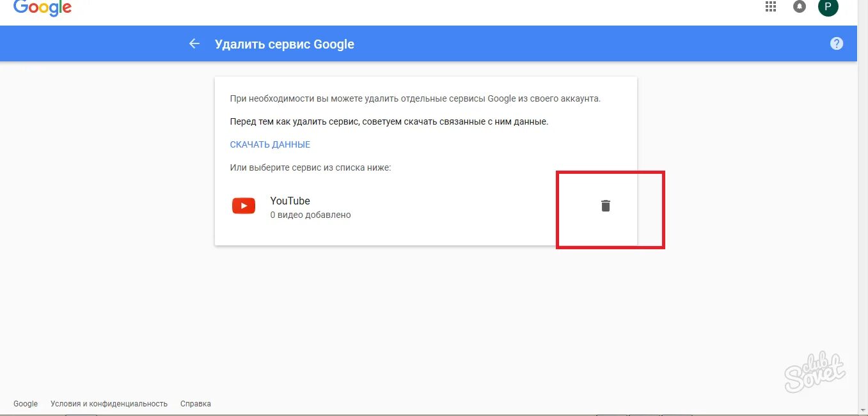Open Условия и конфиденциальность link
The height and width of the screenshot is (416, 868).
click(x=109, y=404)
